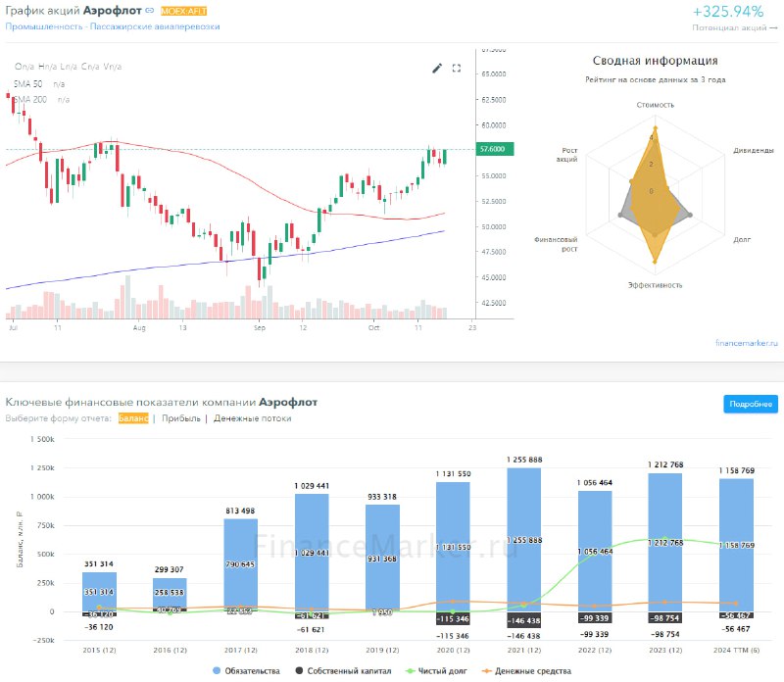
Task: Click the Oct date label on the chart
Action: coord(373,327)
